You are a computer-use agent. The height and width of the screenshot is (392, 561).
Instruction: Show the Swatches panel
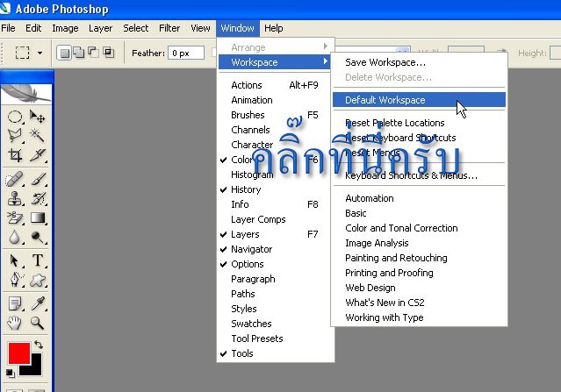point(276,324)
